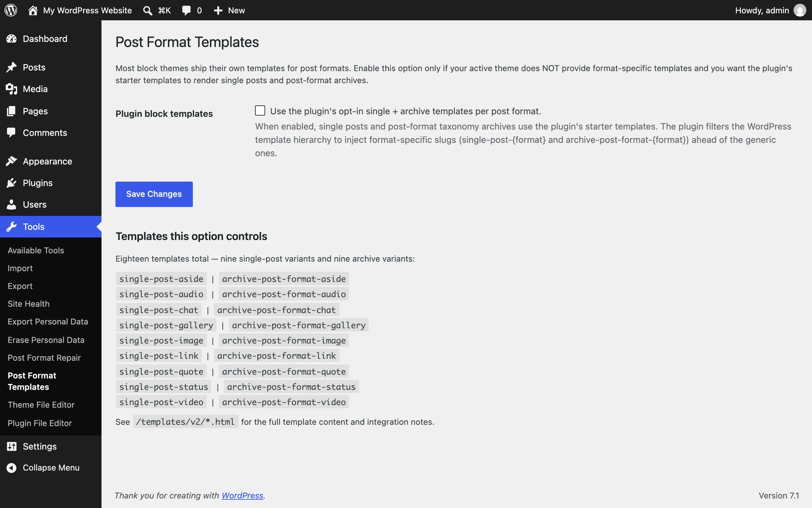The image size is (812, 508).
Task: Click the Post Format Templates page heading
Action: click(187, 42)
